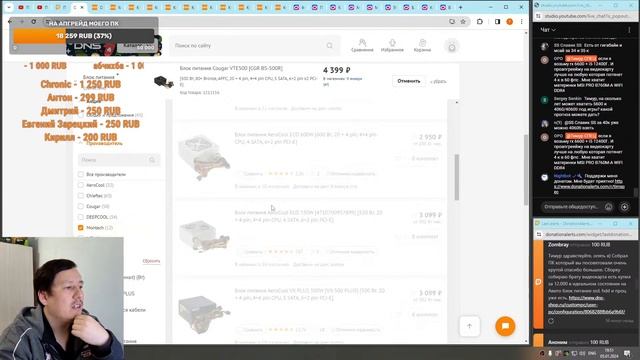The image size is (640, 360).
Task: Click the magnifier in the manufacturer search
Action: click(x=152, y=160)
